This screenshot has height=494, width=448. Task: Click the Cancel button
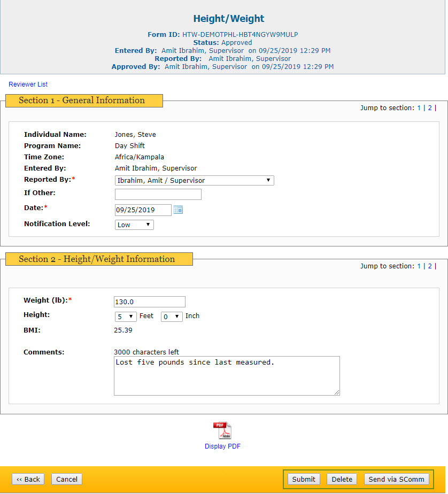pyautogui.click(x=67, y=479)
